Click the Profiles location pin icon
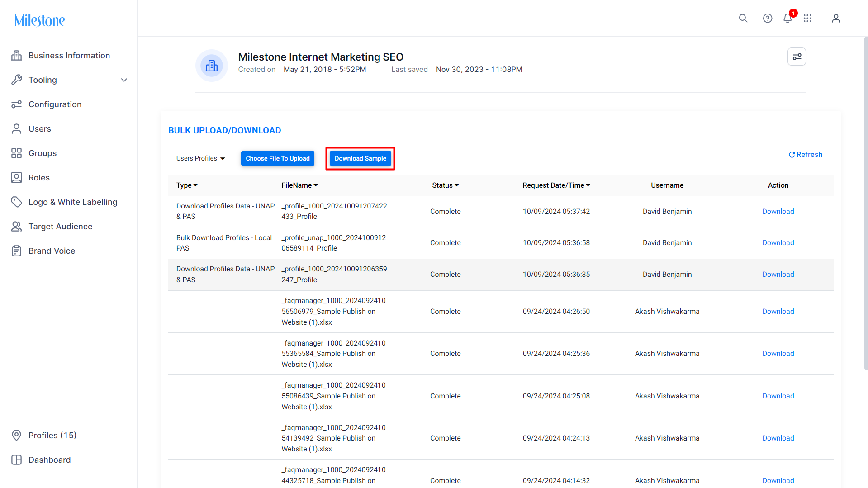 click(17, 435)
